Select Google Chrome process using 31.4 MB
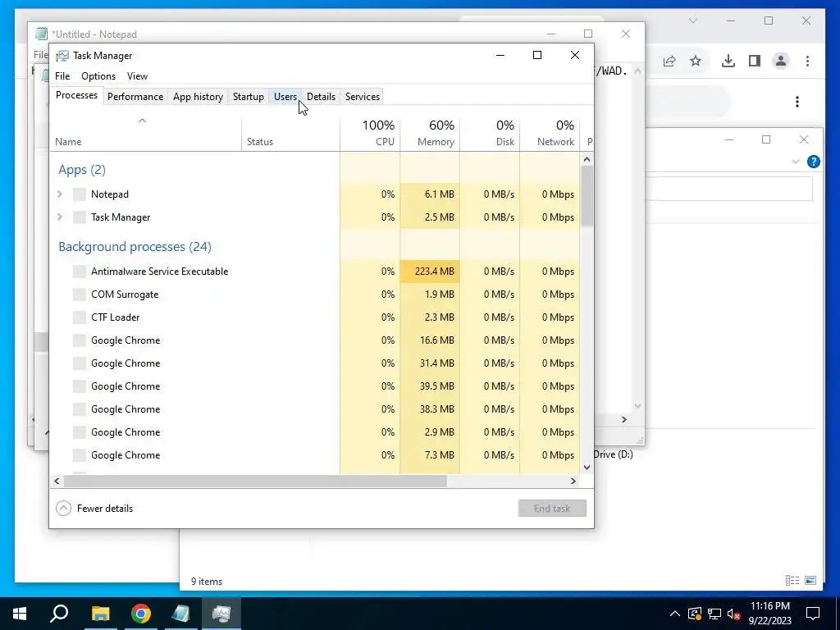The image size is (840, 630). click(x=315, y=363)
